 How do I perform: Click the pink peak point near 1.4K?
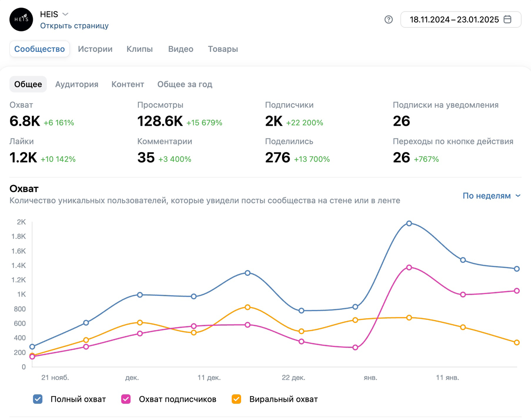coord(409,267)
